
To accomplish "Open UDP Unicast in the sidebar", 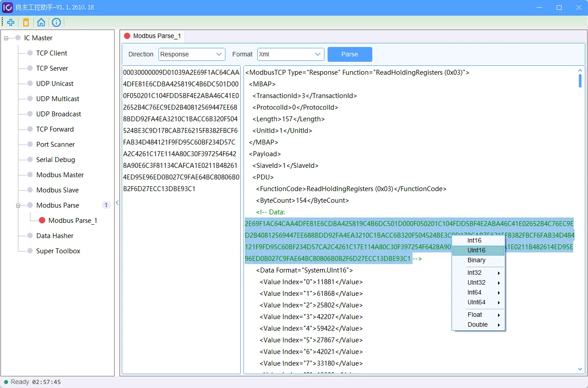I will pyautogui.click(x=55, y=84).
